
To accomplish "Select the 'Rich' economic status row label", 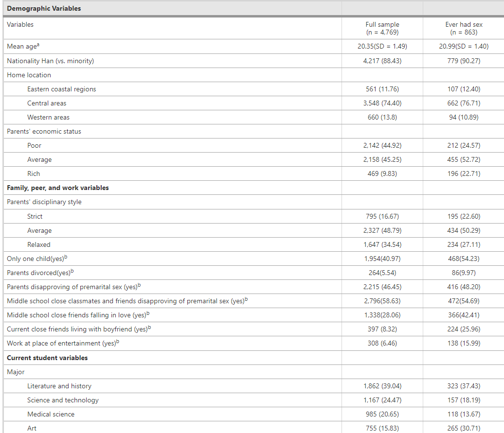I will [x=34, y=173].
